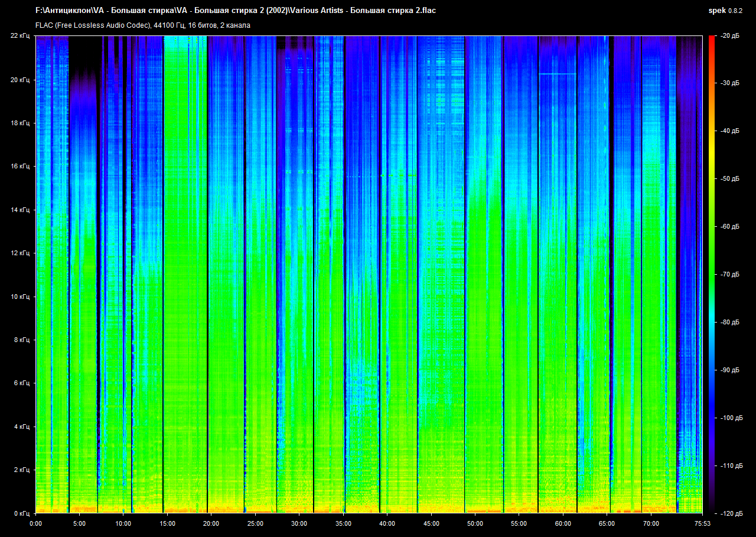Click the 4 кГц frequency label
The image size is (756, 537).
(21, 427)
